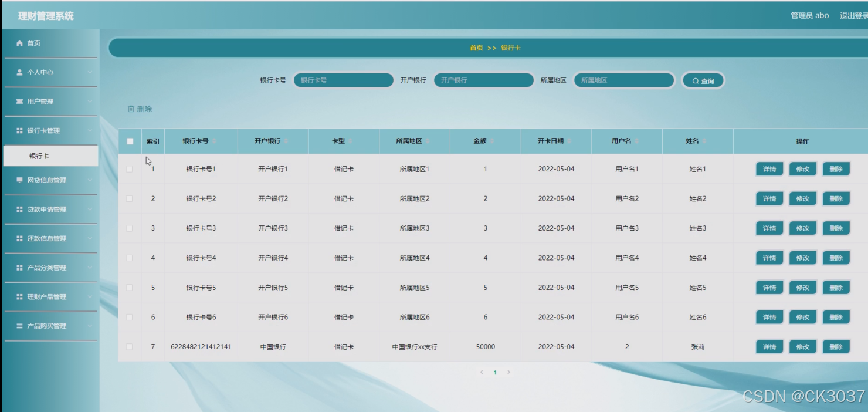Select 银行卡 submenu item
Screen dimensions: 868x412
50,156
